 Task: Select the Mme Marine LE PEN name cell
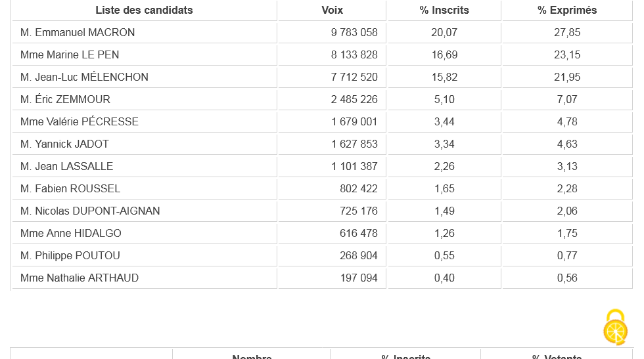pos(70,55)
